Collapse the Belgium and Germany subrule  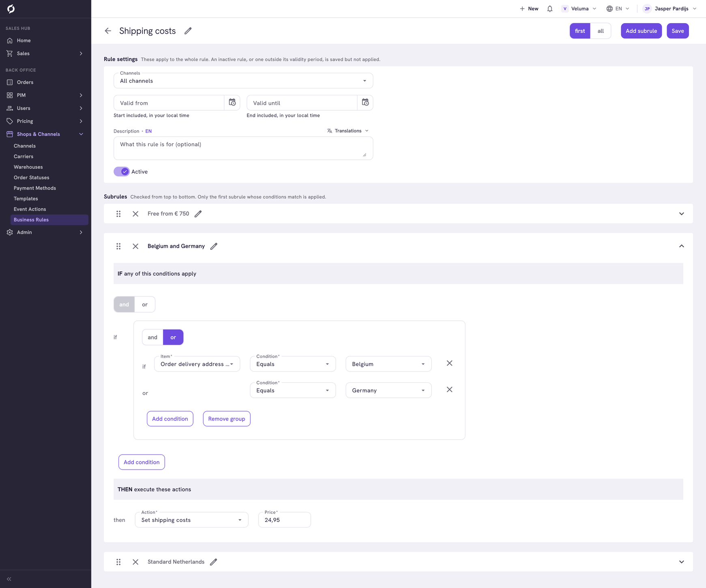(682, 246)
